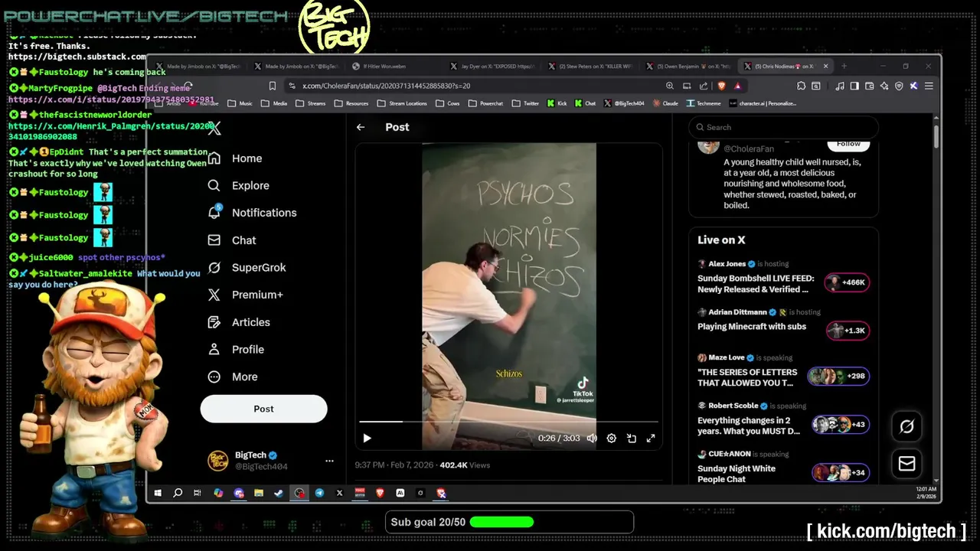The image size is (980, 551).
Task: Open the Powerchat bookmarks folder
Action: point(486,103)
